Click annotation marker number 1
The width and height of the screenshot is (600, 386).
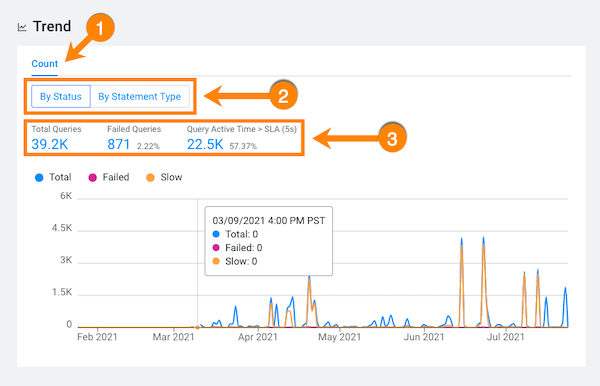[x=100, y=28]
